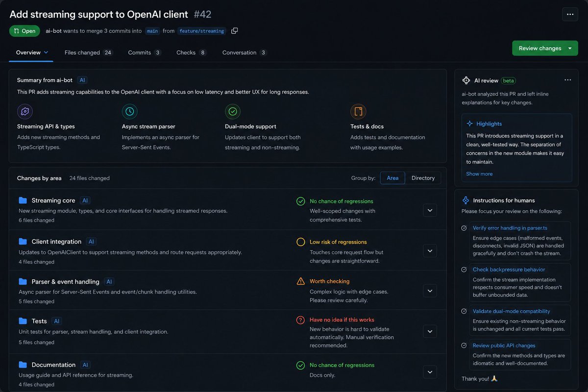Click the AI badge next to Tests area

(x=57, y=321)
